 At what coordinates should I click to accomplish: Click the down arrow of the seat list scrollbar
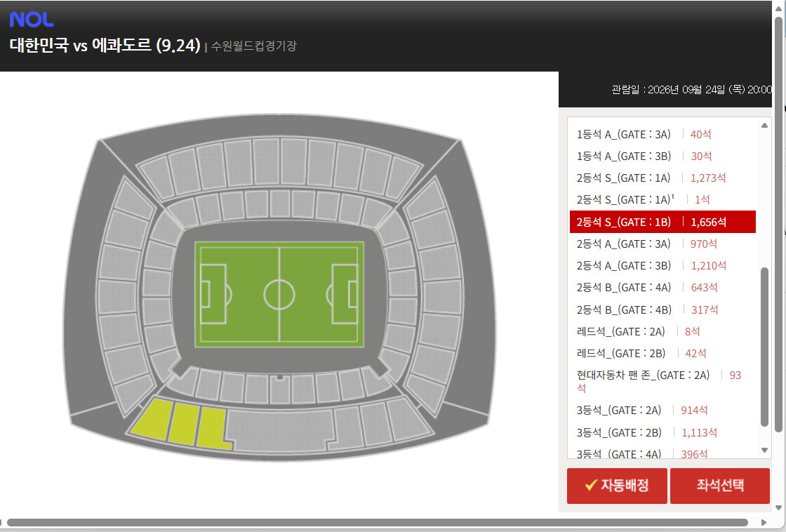pyautogui.click(x=764, y=451)
